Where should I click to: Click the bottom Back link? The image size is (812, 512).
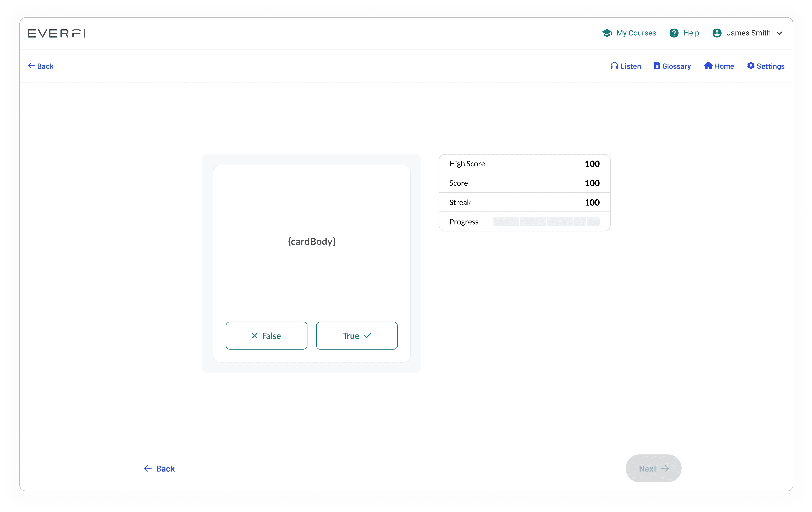pos(159,468)
